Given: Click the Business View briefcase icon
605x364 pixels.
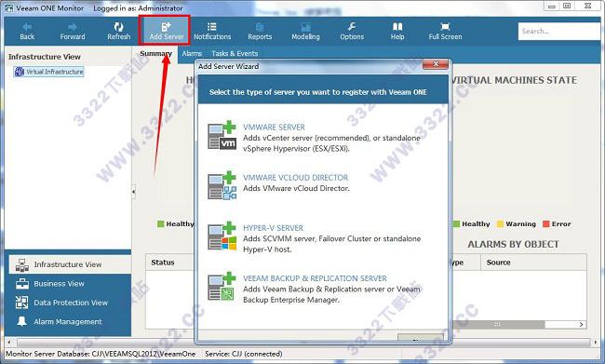Looking at the screenshot, I should [22, 284].
